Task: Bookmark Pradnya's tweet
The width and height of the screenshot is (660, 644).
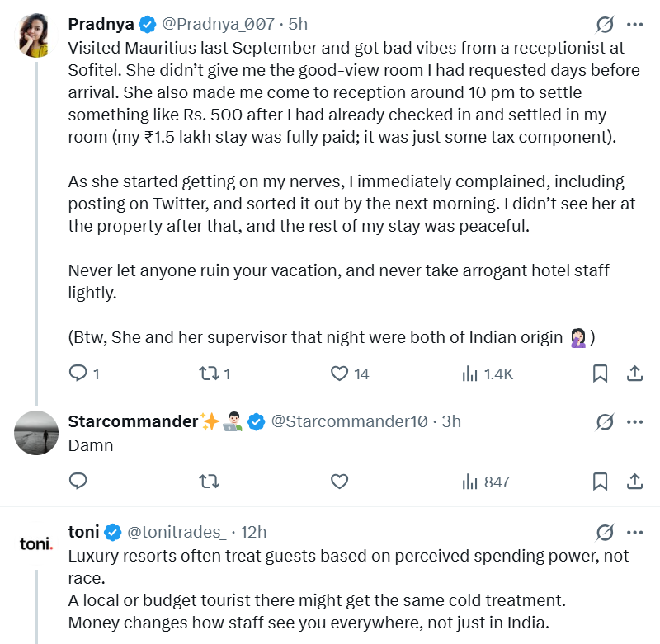Action: click(601, 374)
